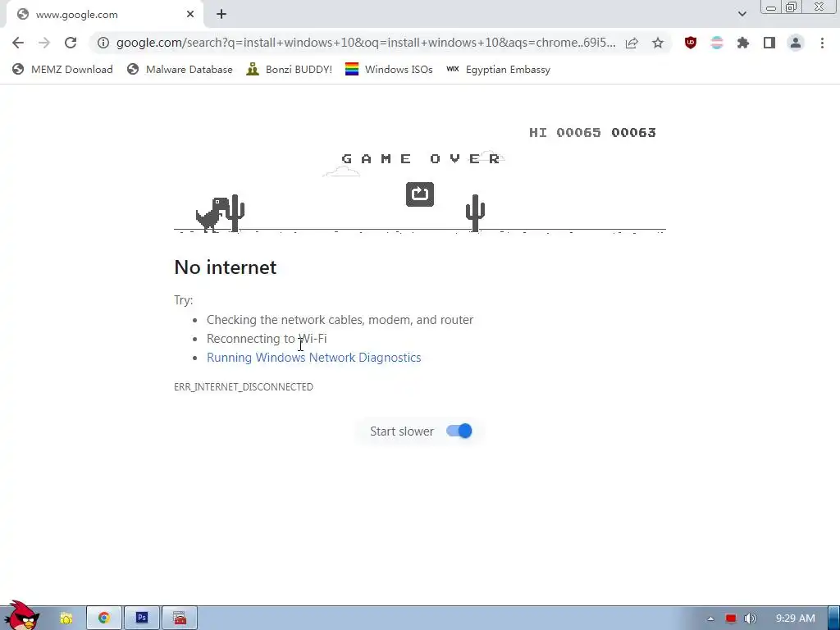Close the www.google.com tab
The image size is (840, 630).
pos(190,15)
